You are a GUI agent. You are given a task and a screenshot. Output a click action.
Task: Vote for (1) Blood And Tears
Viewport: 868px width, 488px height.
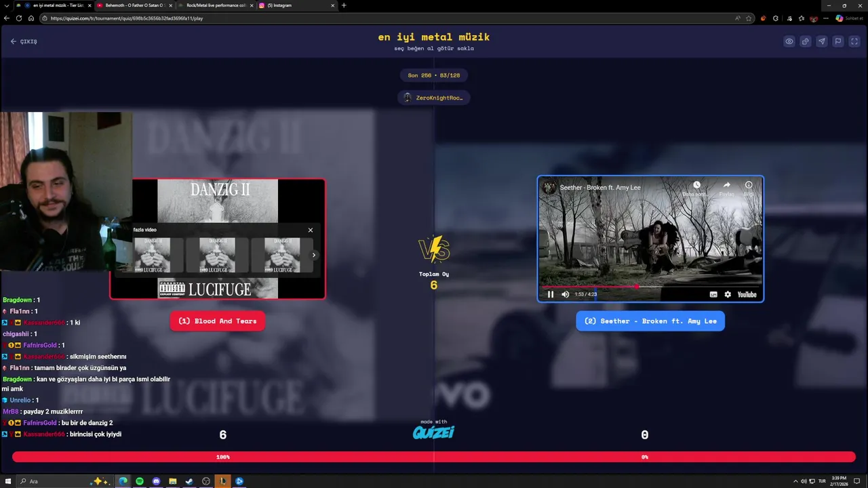[x=217, y=321]
